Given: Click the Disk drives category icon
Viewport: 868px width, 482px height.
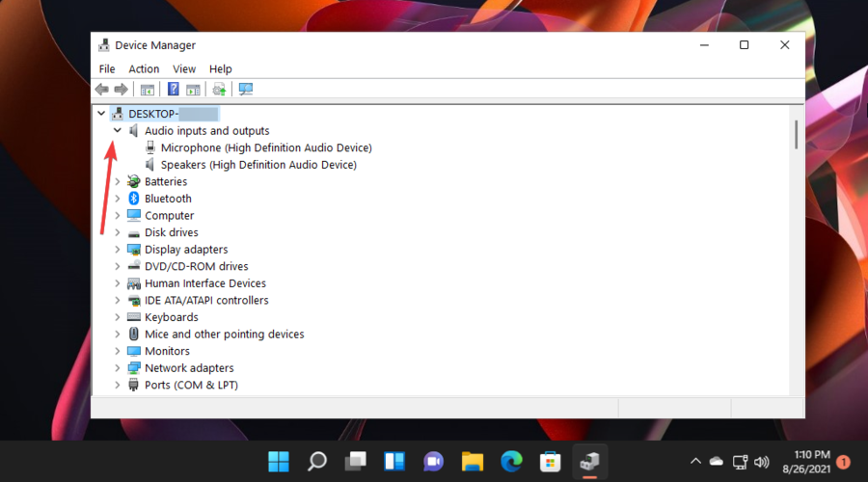Looking at the screenshot, I should tap(133, 233).
